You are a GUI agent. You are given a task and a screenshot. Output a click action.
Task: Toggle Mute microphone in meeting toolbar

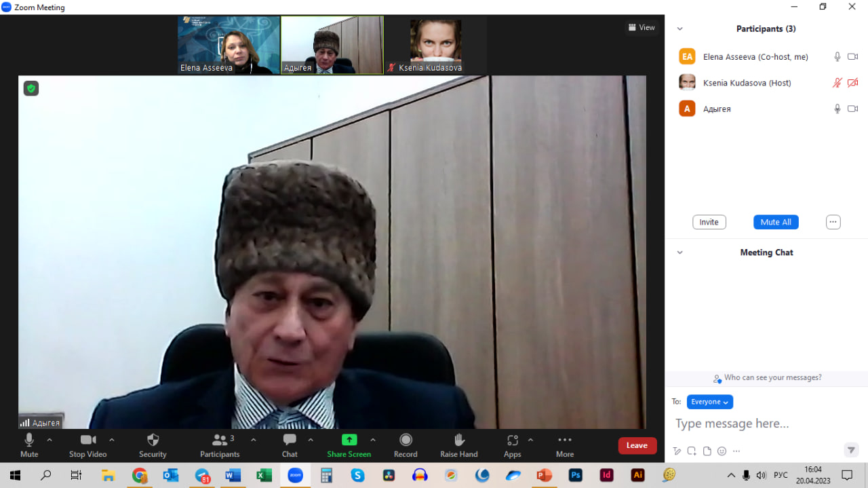tap(29, 440)
